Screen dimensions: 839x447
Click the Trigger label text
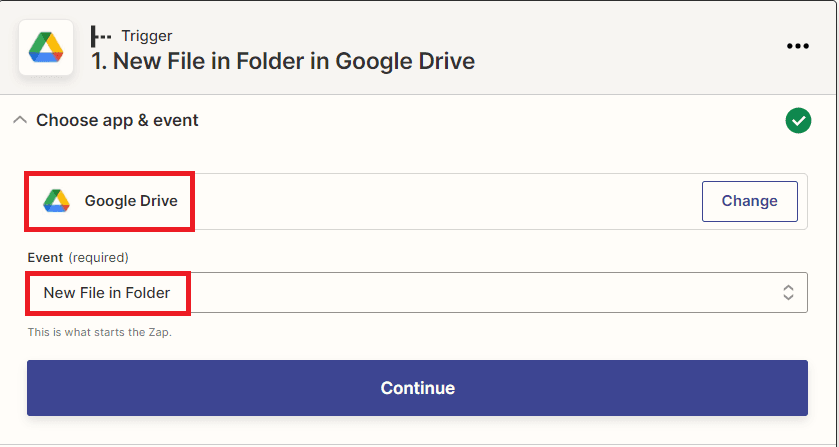tap(147, 36)
